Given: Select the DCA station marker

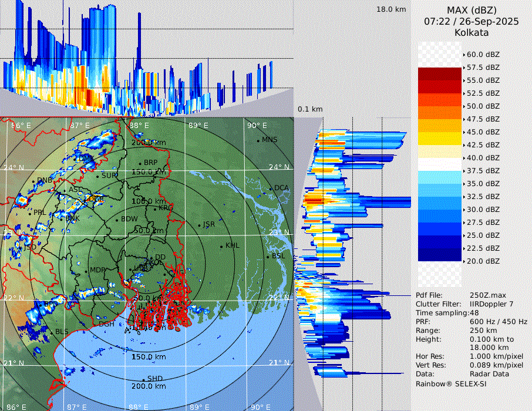Looking at the screenshot, I should click(x=271, y=188).
